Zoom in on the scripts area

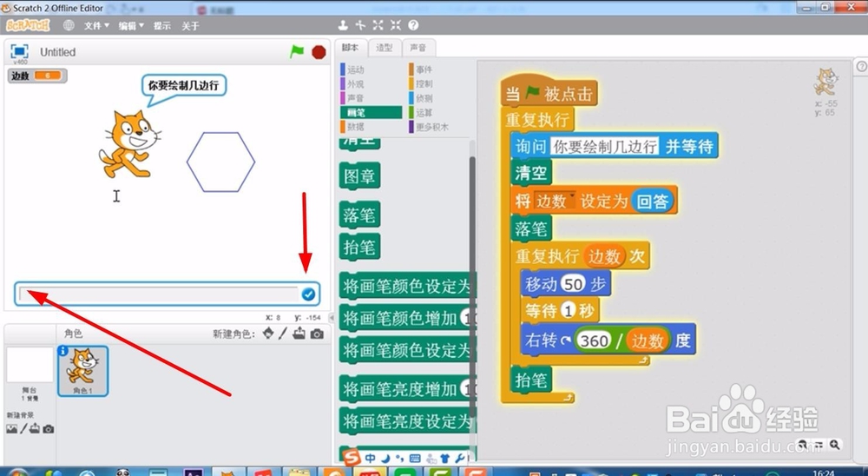click(x=835, y=445)
